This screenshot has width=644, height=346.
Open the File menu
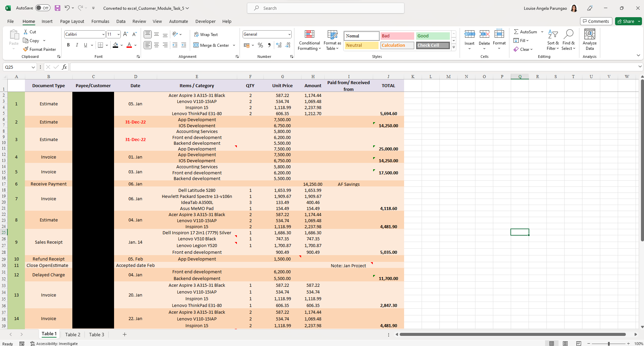click(10, 21)
